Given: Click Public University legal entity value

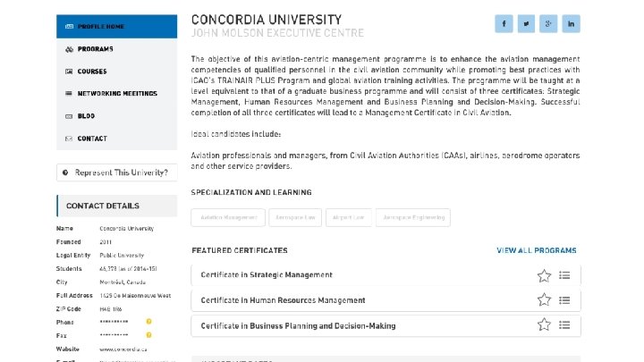Looking at the screenshot, I should coord(122,256).
